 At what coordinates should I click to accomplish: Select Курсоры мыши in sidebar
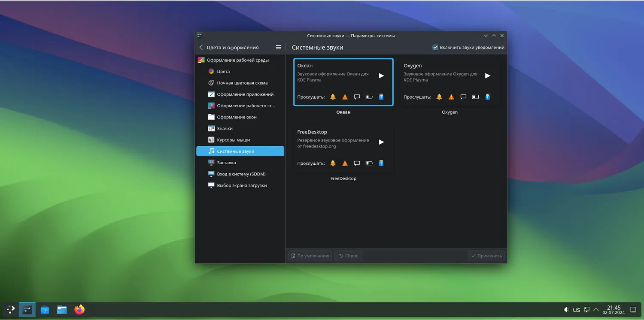click(240, 140)
